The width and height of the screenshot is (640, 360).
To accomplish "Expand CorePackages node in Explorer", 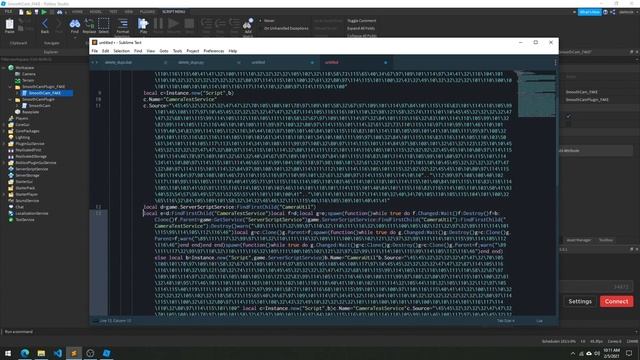I will 4,131.
